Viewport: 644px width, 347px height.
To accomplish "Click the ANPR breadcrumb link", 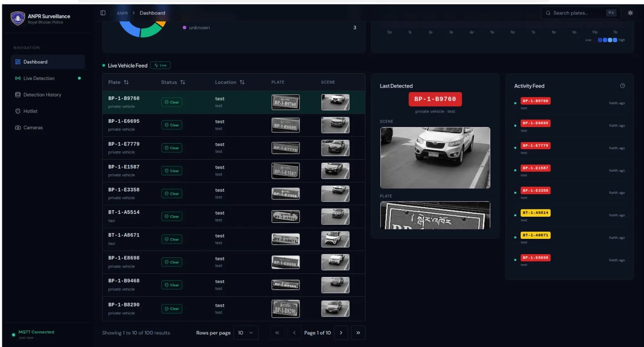I will (122, 13).
